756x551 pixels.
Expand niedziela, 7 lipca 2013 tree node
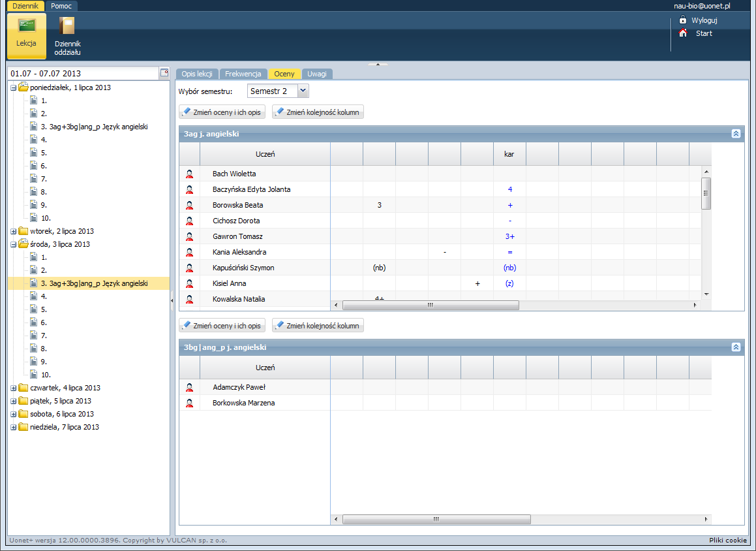[x=14, y=427]
